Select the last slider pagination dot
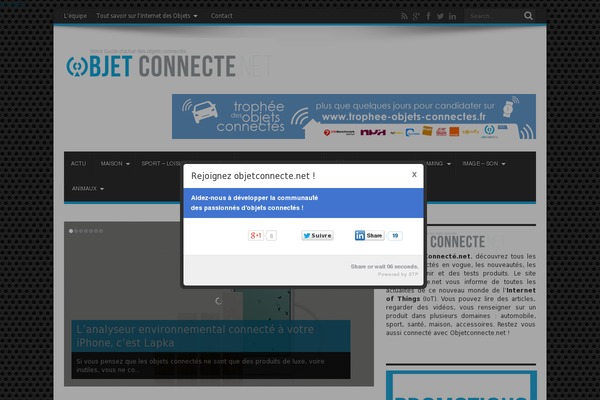 pyautogui.click(x=101, y=231)
